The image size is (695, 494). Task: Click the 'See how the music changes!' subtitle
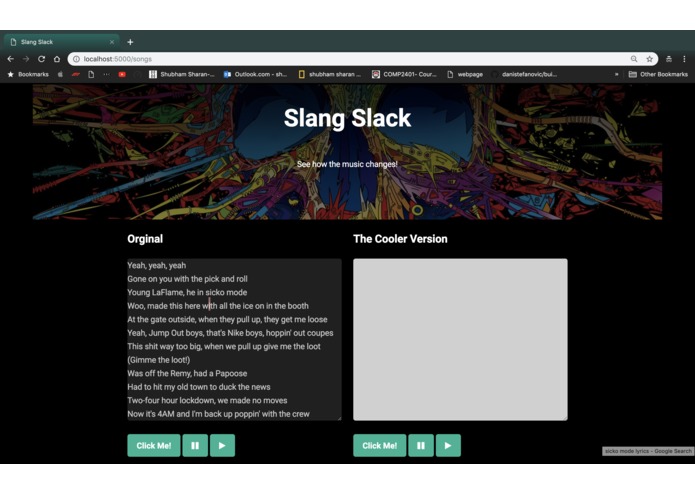coord(347,164)
